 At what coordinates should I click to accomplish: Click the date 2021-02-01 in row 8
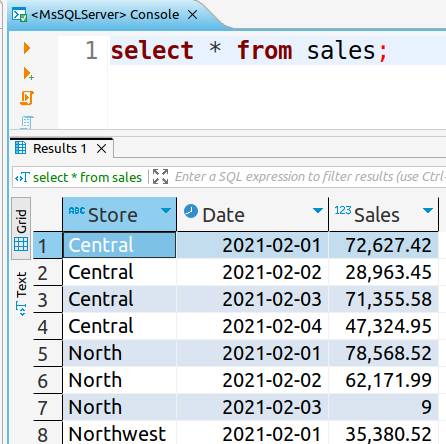point(252,433)
